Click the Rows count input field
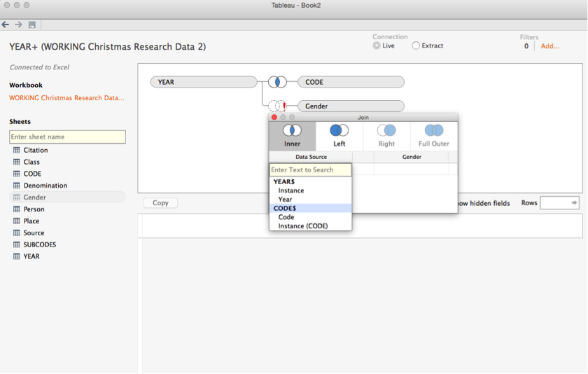This screenshot has height=374, width=588. 559,202
